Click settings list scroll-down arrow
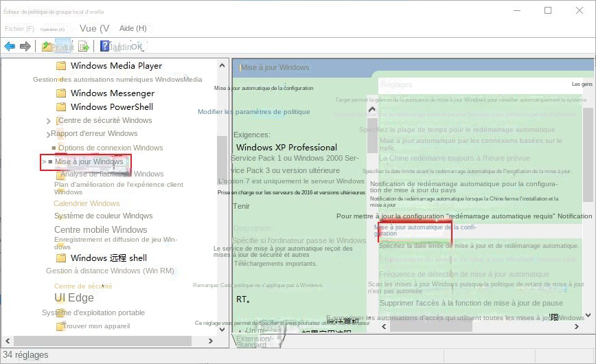This screenshot has height=364, width=596. (588, 315)
